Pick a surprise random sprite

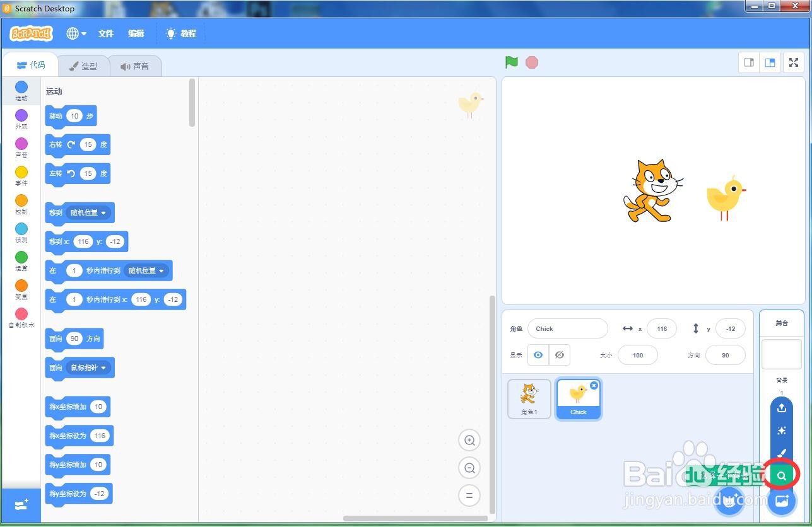(782, 431)
